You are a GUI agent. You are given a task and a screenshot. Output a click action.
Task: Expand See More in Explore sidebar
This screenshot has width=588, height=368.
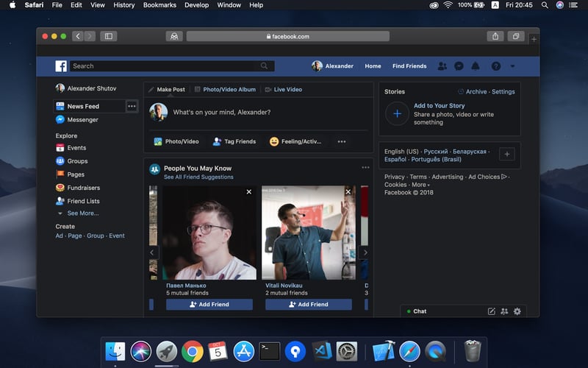pos(82,213)
